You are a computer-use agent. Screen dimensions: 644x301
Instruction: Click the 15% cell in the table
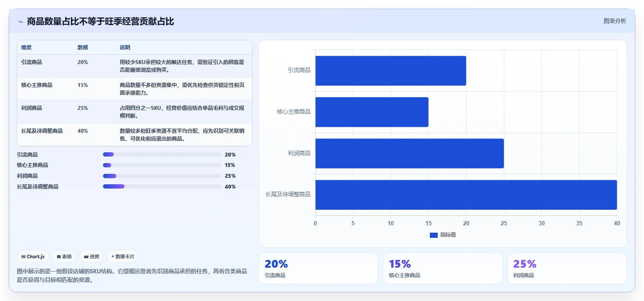pyautogui.click(x=83, y=85)
